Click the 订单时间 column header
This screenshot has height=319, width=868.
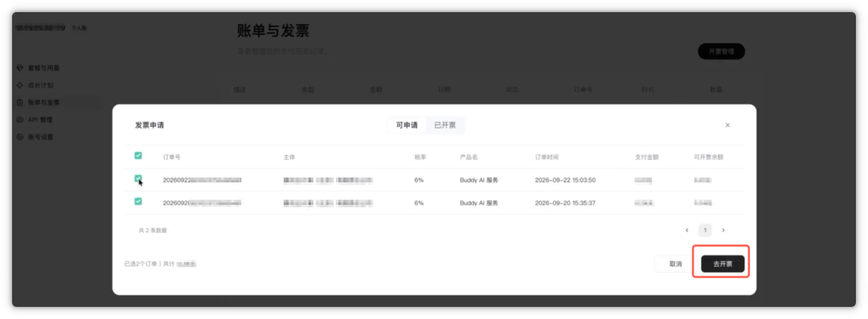pyautogui.click(x=547, y=157)
